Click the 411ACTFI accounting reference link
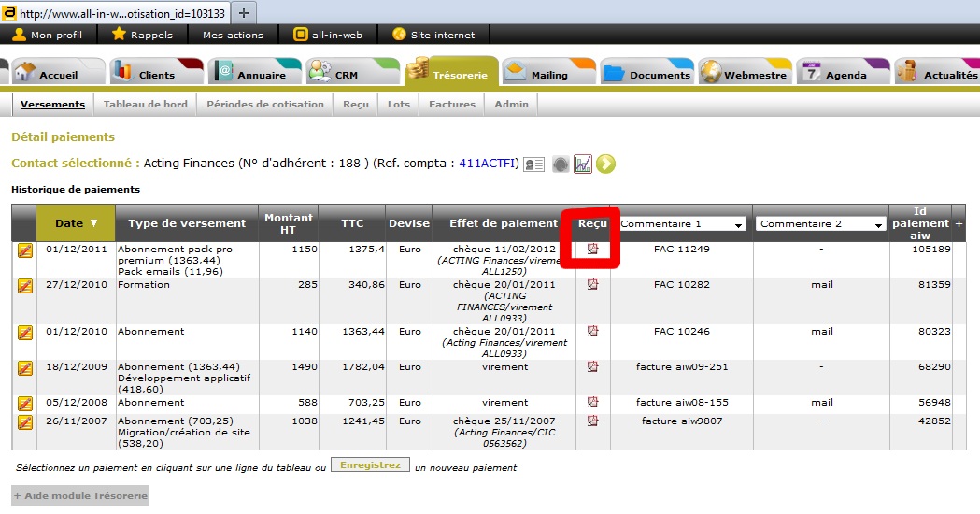This screenshot has height=514, width=980. pos(488,164)
